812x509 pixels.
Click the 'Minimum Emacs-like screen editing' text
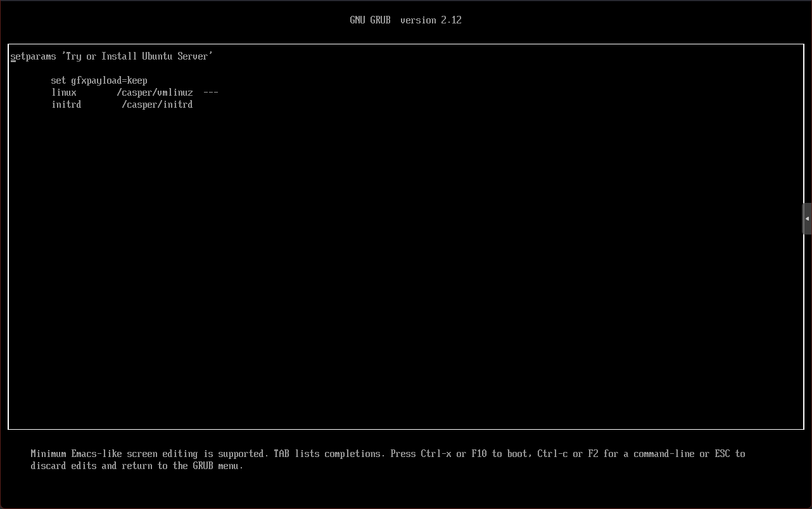tap(113, 454)
